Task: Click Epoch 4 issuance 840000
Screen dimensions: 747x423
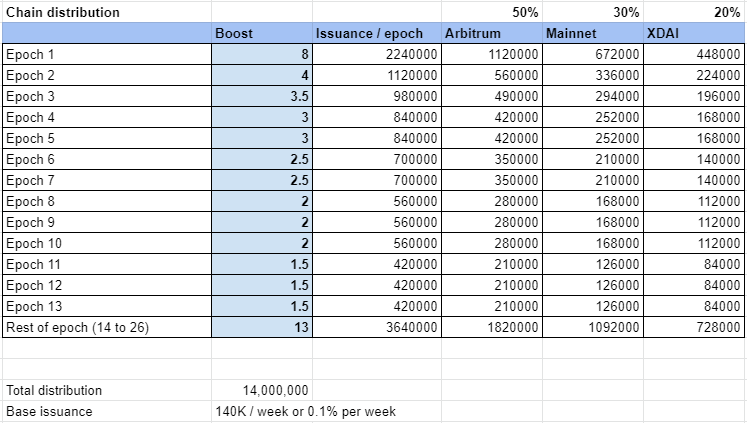Action: click(377, 117)
